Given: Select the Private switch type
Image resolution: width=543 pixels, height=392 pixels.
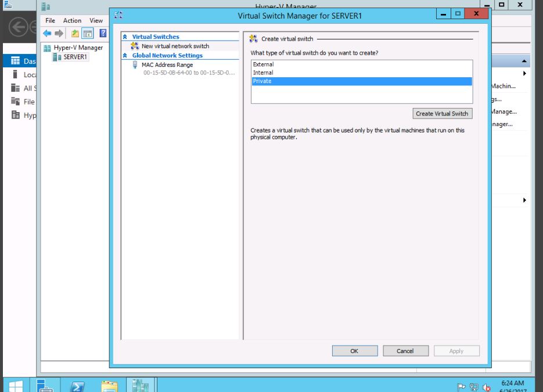Looking at the screenshot, I should coord(362,81).
